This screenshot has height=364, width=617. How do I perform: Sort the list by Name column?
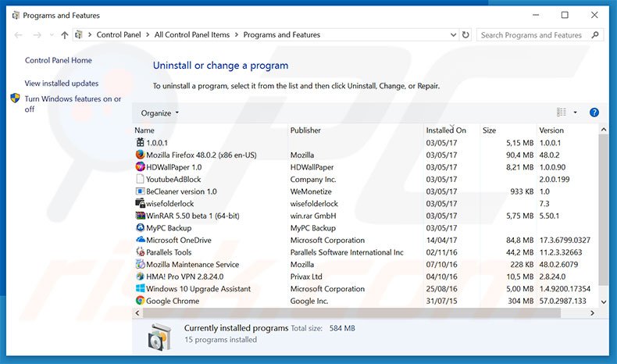144,130
